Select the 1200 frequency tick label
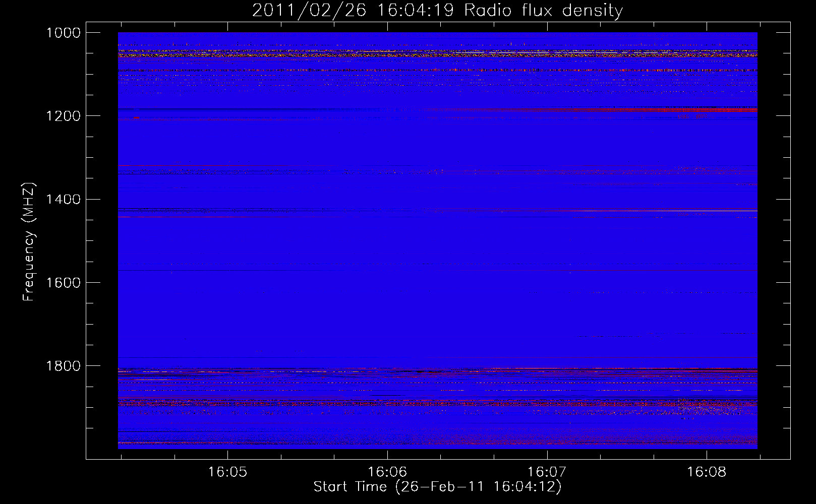816x504 pixels. [x=64, y=116]
